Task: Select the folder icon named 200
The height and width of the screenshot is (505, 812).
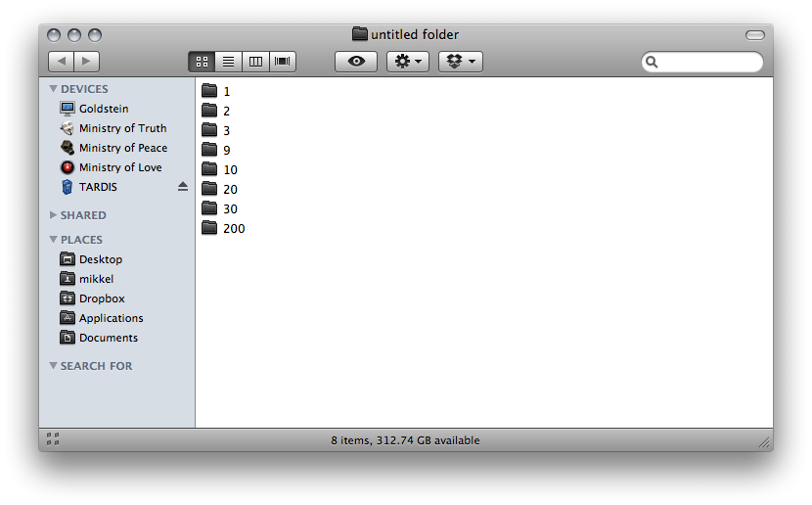Action: point(209,228)
